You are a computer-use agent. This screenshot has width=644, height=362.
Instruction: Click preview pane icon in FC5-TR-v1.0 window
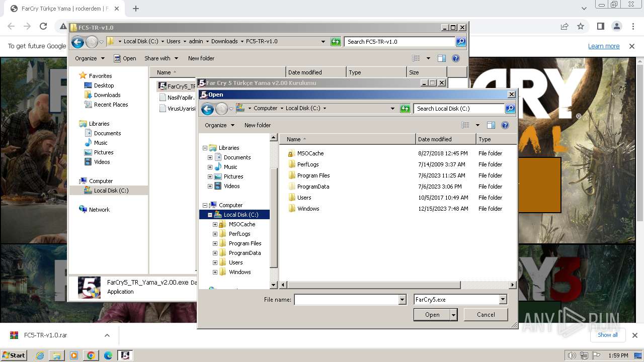point(442,58)
